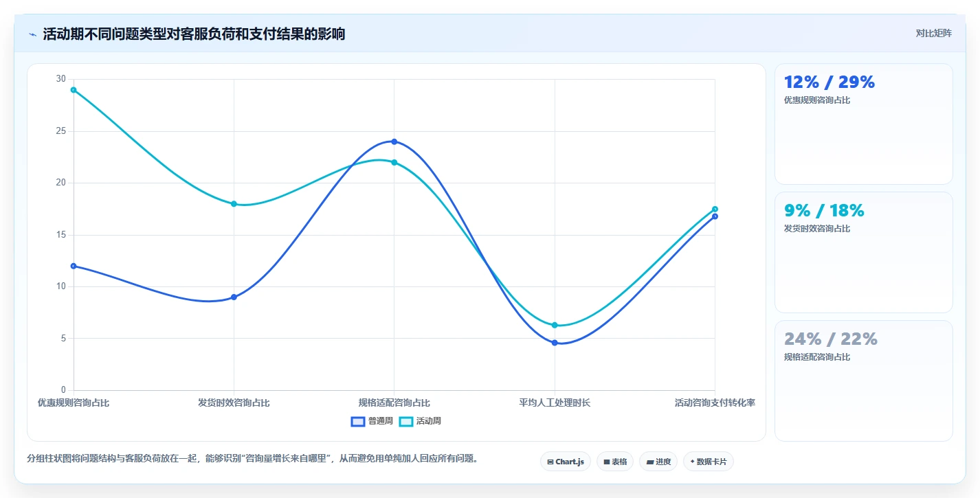This screenshot has width=980, height=498.
Task: Click the blue 普通周 legend color box
Action: point(358,421)
